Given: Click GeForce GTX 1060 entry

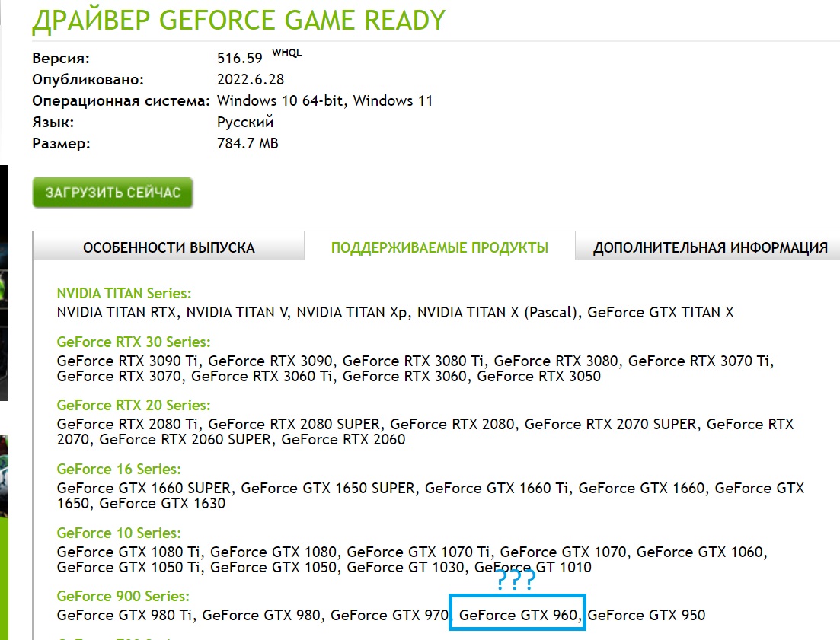Looking at the screenshot, I should coord(700,552).
